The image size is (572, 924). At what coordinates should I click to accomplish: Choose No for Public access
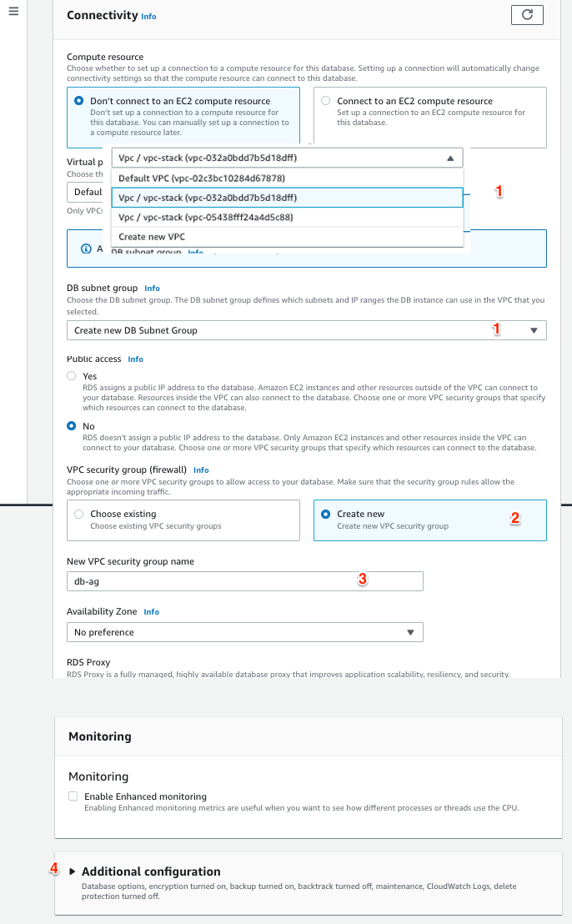[x=73, y=426]
